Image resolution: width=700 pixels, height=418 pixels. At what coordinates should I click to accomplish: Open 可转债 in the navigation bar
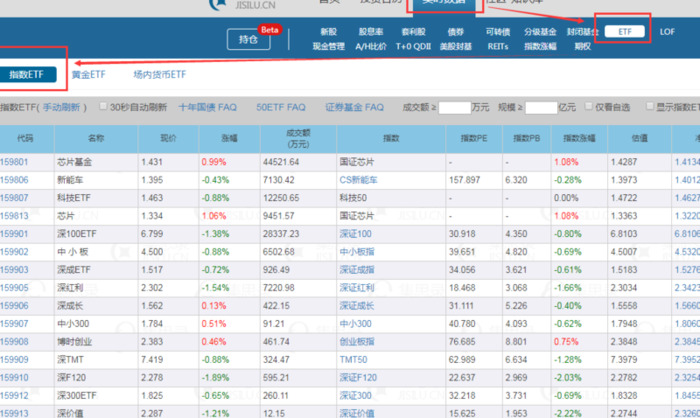tap(498, 32)
